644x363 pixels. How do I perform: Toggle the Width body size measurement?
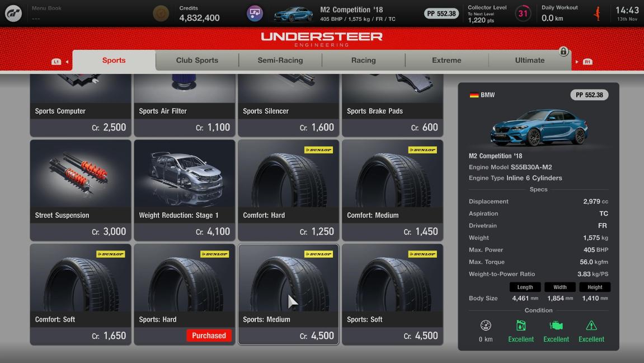[560, 287]
